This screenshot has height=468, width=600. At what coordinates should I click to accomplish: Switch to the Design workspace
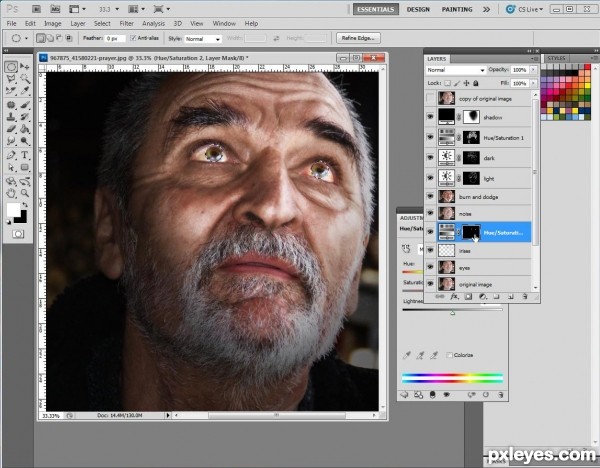[418, 9]
